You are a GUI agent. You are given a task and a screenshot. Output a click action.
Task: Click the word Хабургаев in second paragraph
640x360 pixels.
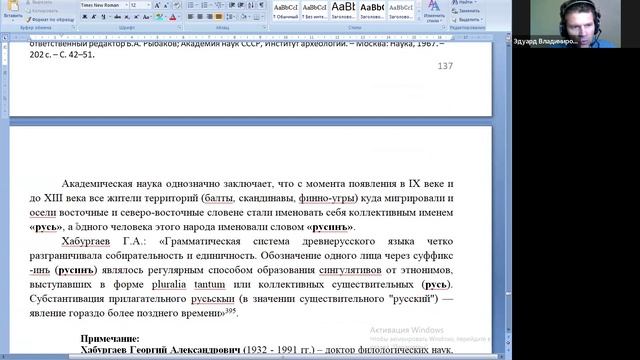click(x=86, y=242)
